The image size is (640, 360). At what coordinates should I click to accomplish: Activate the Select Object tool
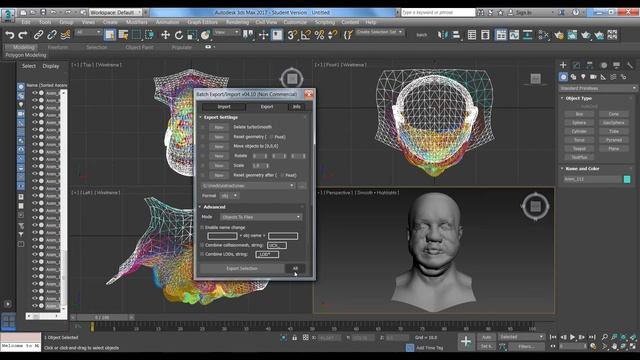(110, 35)
